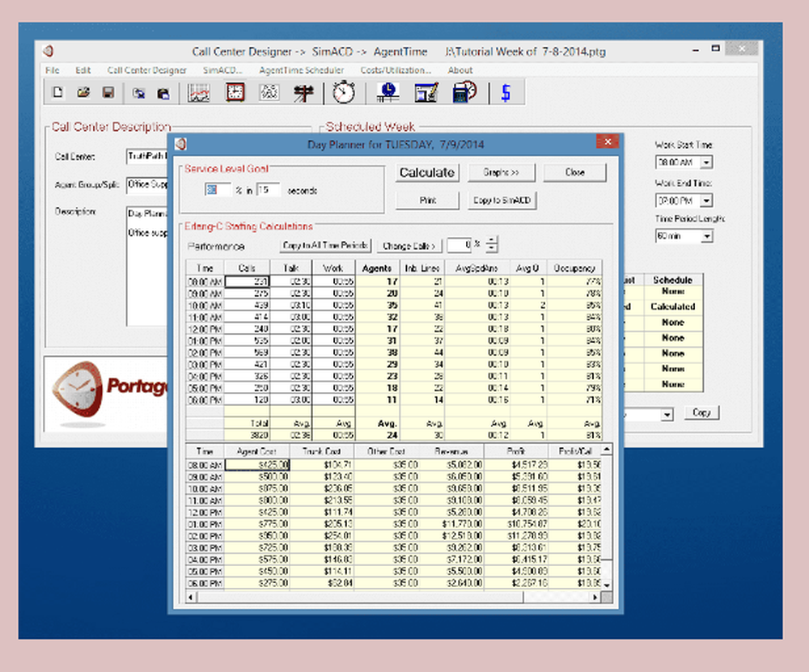Click the Copy to SimACD button
The width and height of the screenshot is (809, 672).
502,200
